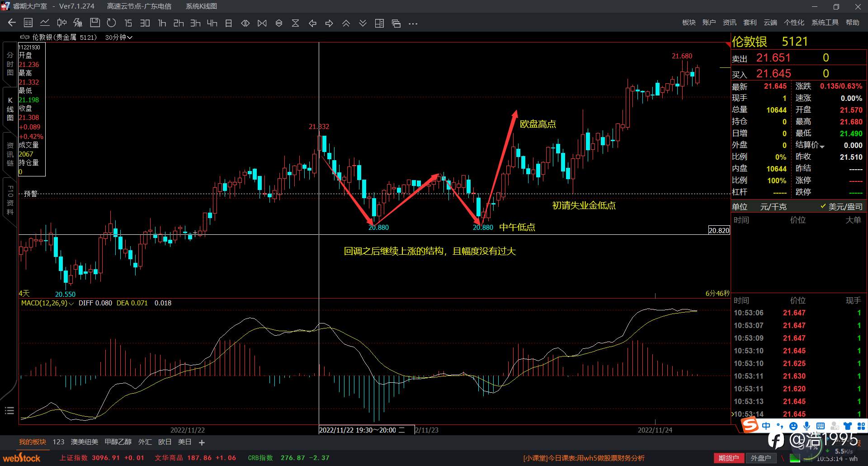Open the 账户 menu
The height and width of the screenshot is (466, 868).
pos(709,23)
